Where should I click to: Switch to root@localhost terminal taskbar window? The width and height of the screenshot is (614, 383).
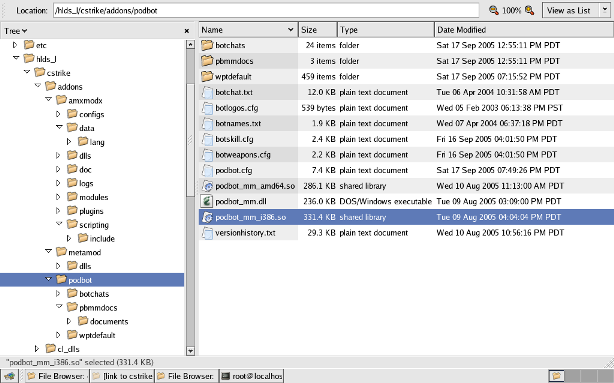point(252,376)
